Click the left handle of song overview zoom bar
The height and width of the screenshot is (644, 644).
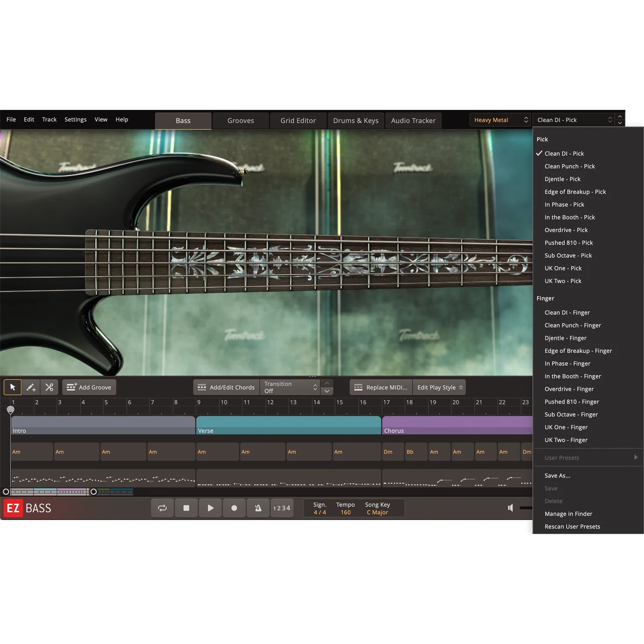(6, 492)
